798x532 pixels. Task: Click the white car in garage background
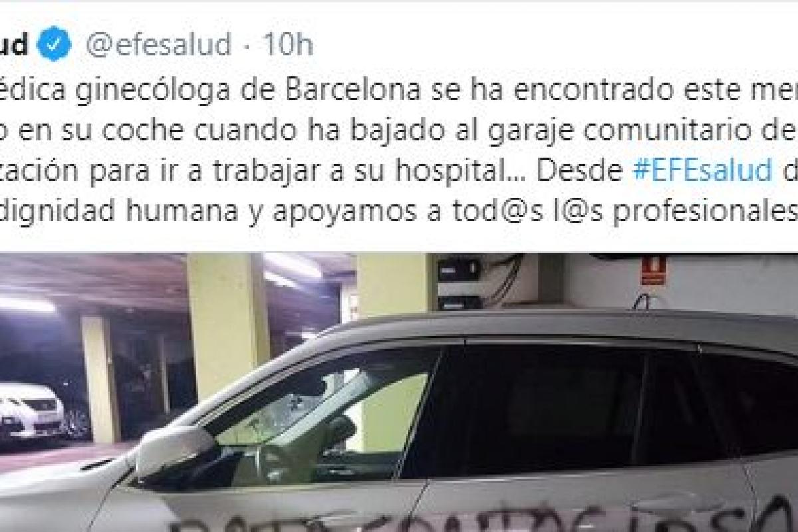click(x=31, y=411)
